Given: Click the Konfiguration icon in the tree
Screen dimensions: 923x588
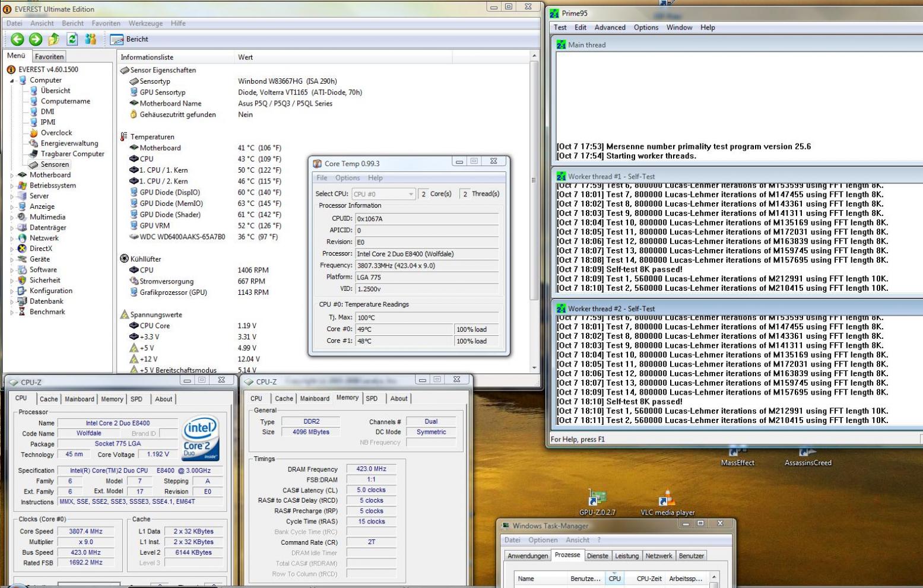Looking at the screenshot, I should click(x=22, y=291).
